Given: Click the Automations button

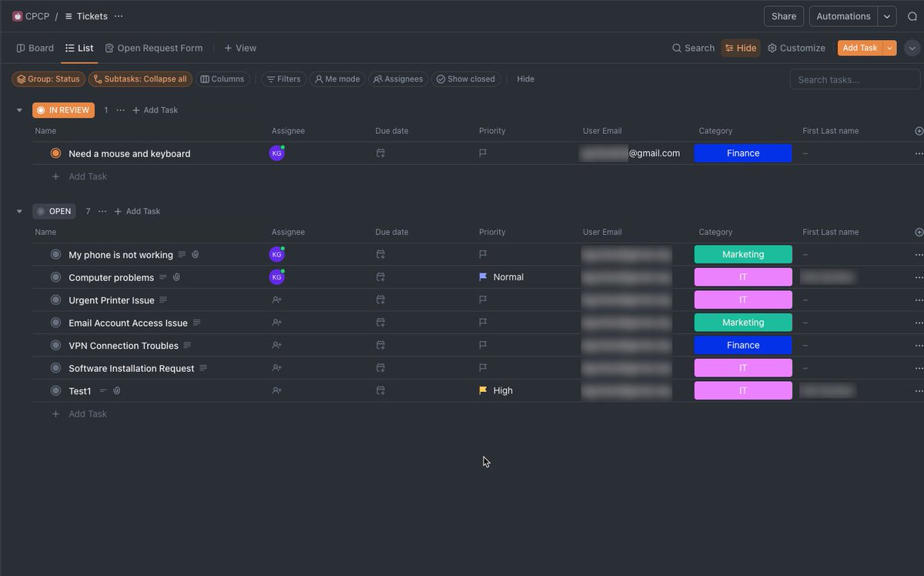Looking at the screenshot, I should tap(843, 16).
